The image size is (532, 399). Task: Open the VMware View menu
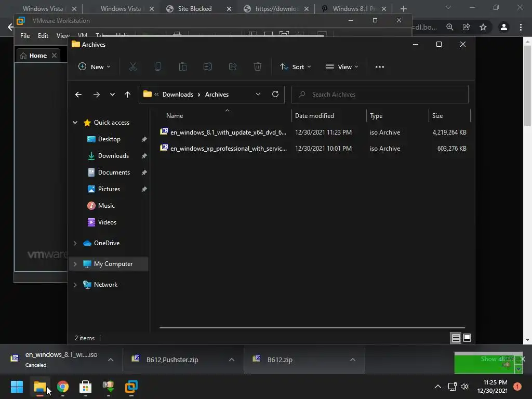point(63,36)
